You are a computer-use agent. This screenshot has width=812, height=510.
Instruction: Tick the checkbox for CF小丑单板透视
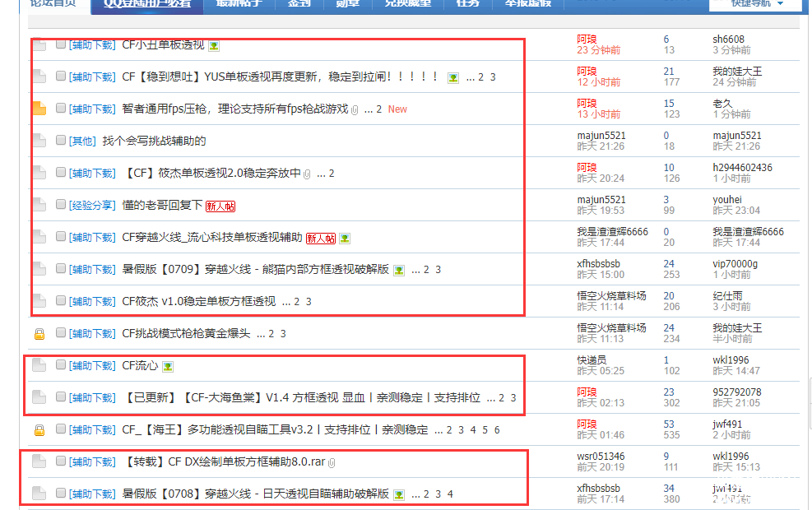(x=61, y=44)
